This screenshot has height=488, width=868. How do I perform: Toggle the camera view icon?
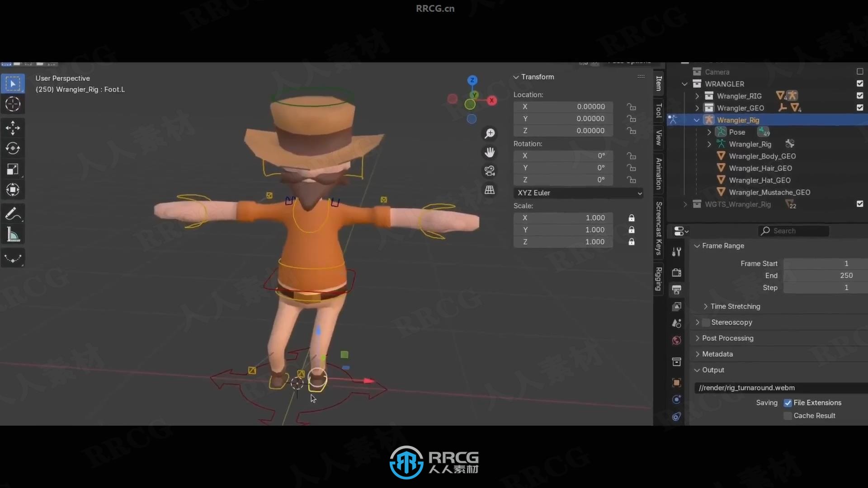[490, 171]
